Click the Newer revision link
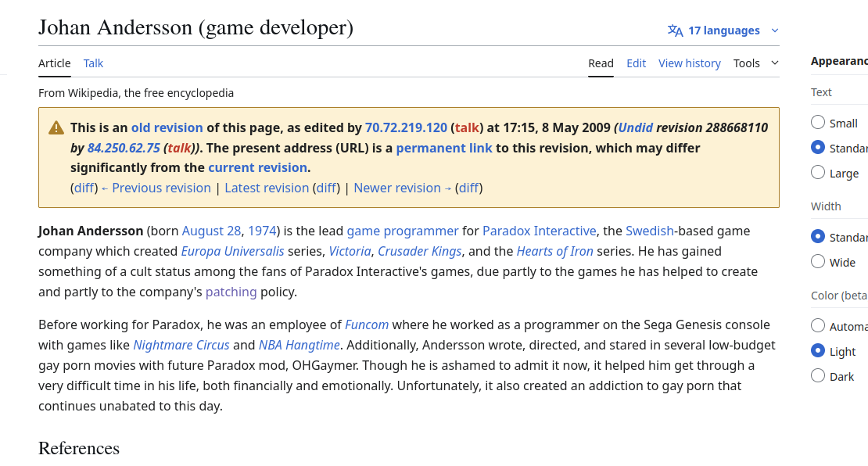Screen dimensions: 868x466 398,188
